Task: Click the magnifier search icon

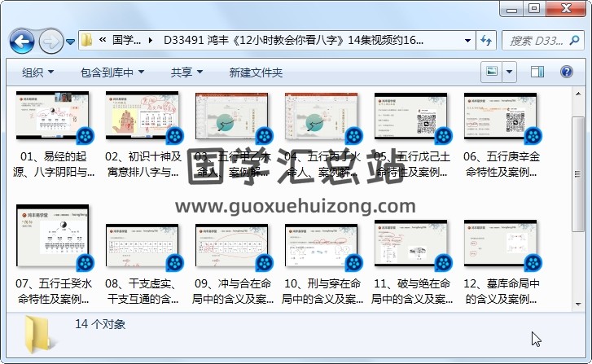Action: click(575, 40)
